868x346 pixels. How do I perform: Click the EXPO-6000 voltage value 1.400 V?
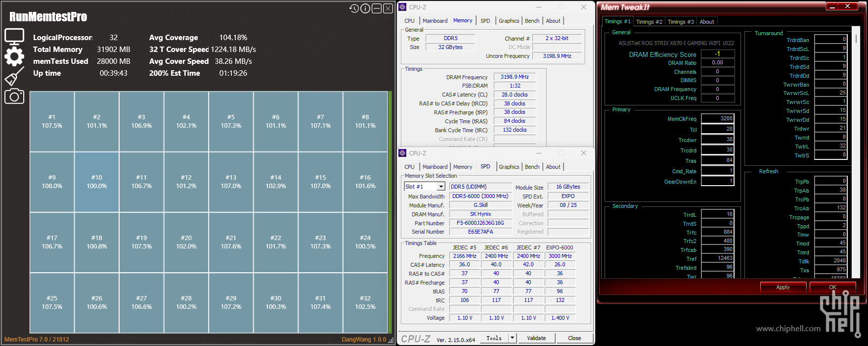click(x=560, y=318)
